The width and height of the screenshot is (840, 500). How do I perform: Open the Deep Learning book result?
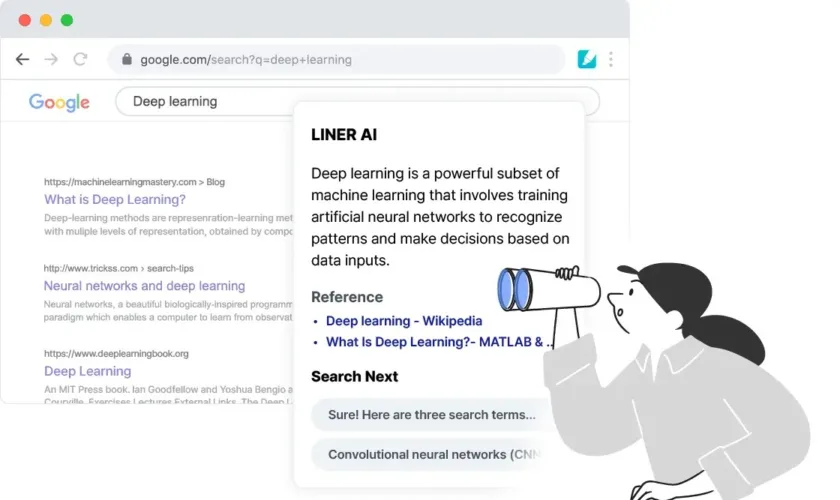(87, 371)
